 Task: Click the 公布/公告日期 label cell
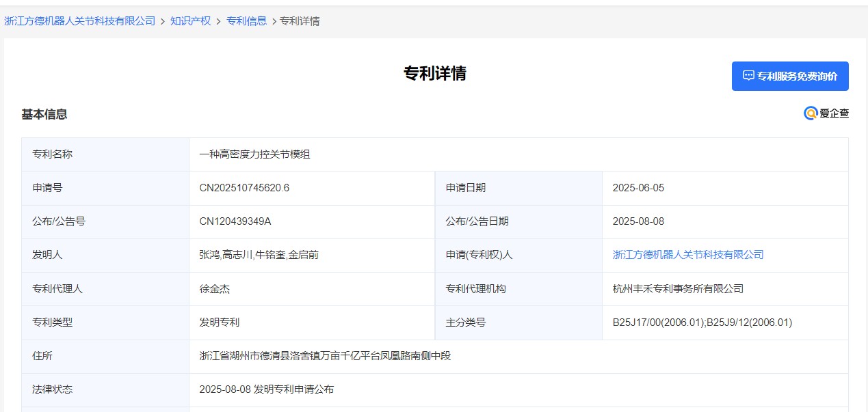(518, 221)
